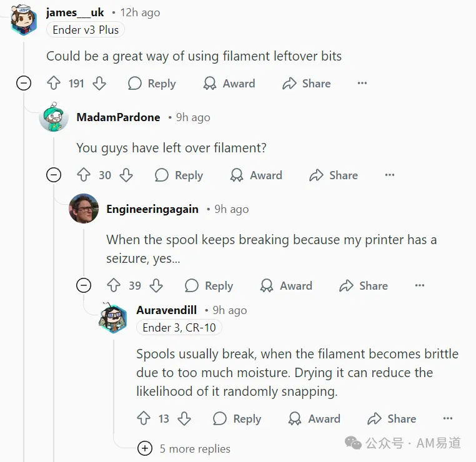Collapse MadamPardone's reply thread
Screen dimensions: 476x462
tap(54, 175)
